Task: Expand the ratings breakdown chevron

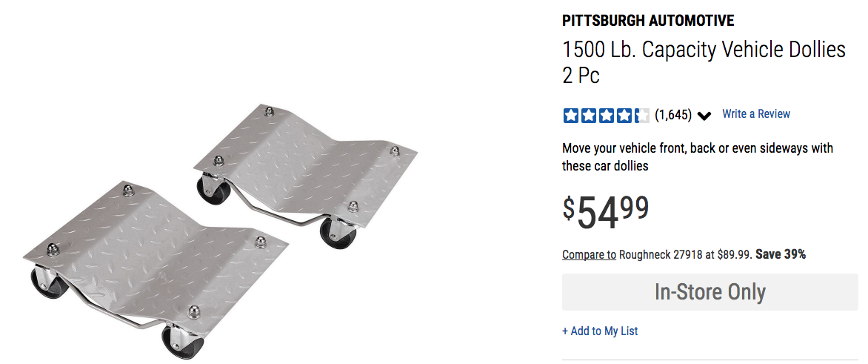Action: point(704,116)
